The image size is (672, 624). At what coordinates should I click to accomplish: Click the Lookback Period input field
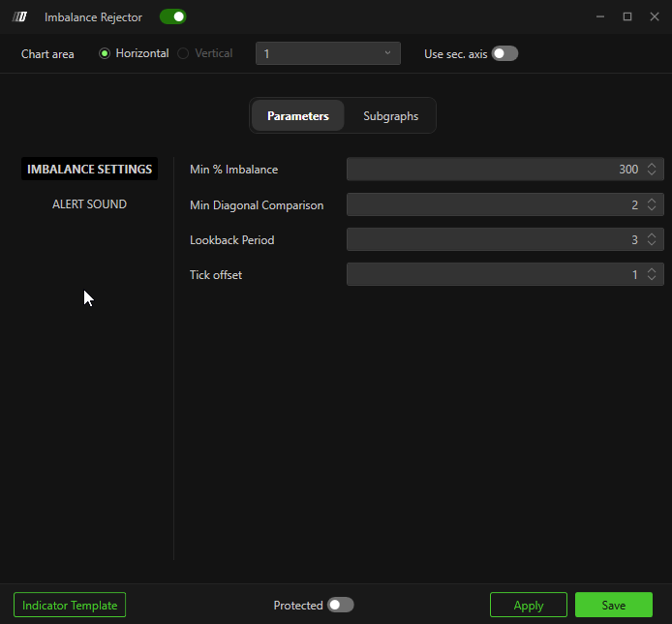(x=494, y=239)
